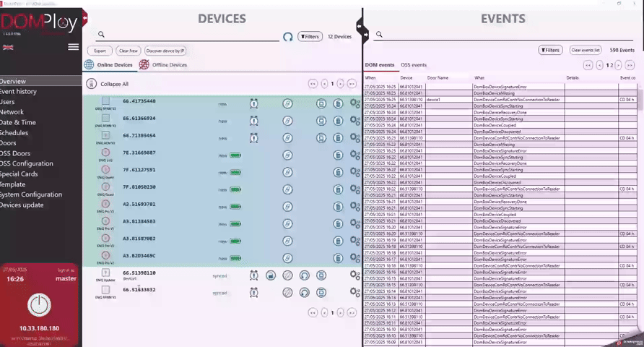Click the Clear events list button

point(586,50)
